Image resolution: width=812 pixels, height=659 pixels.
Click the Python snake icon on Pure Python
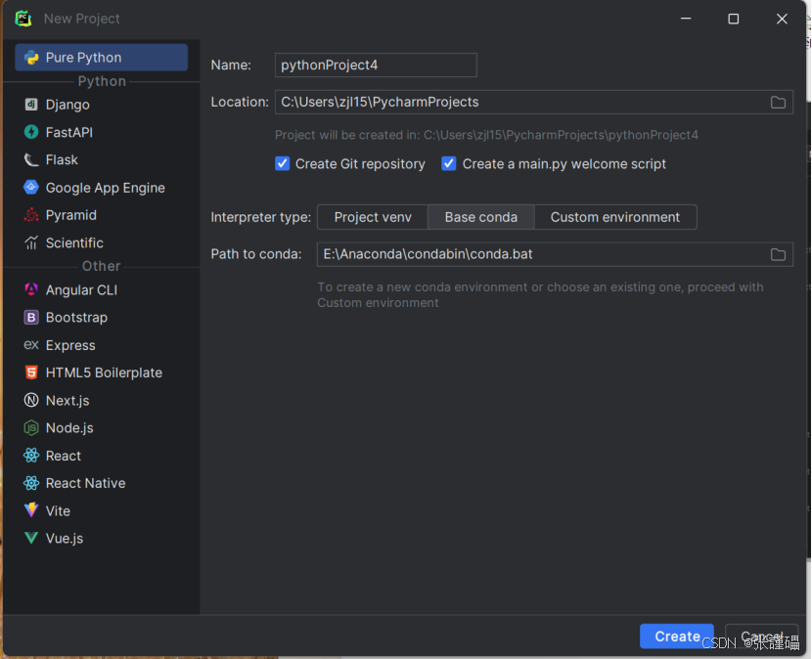(31, 58)
